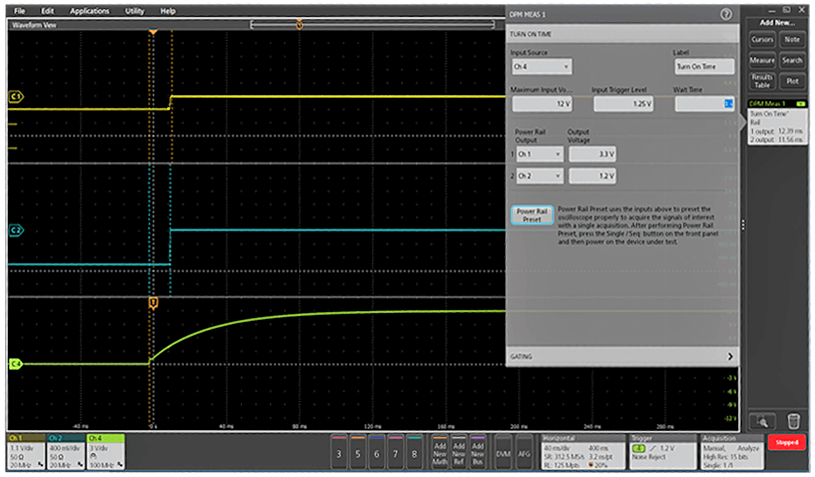Click the Add New... heading
The width and height of the screenshot is (815, 477).
777,23
